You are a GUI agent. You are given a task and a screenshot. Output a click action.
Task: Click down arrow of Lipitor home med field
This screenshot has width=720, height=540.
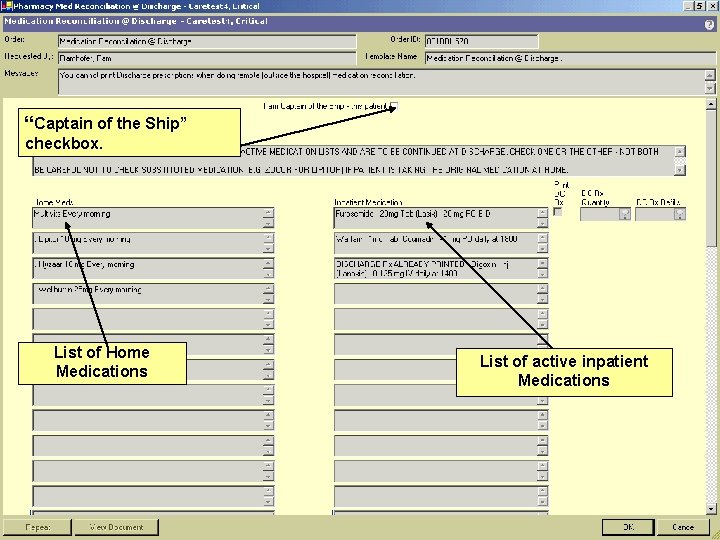(x=269, y=249)
